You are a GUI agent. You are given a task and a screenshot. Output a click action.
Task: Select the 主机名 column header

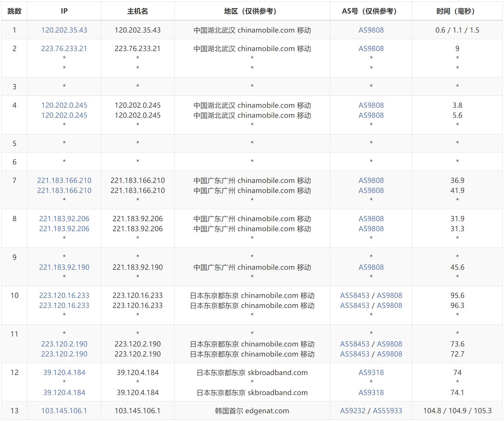coord(138,11)
